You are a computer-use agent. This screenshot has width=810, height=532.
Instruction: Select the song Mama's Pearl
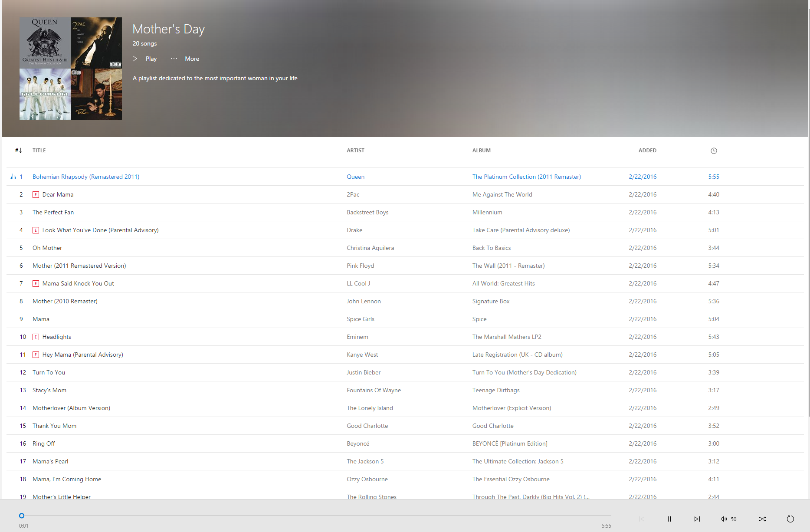[50, 461]
